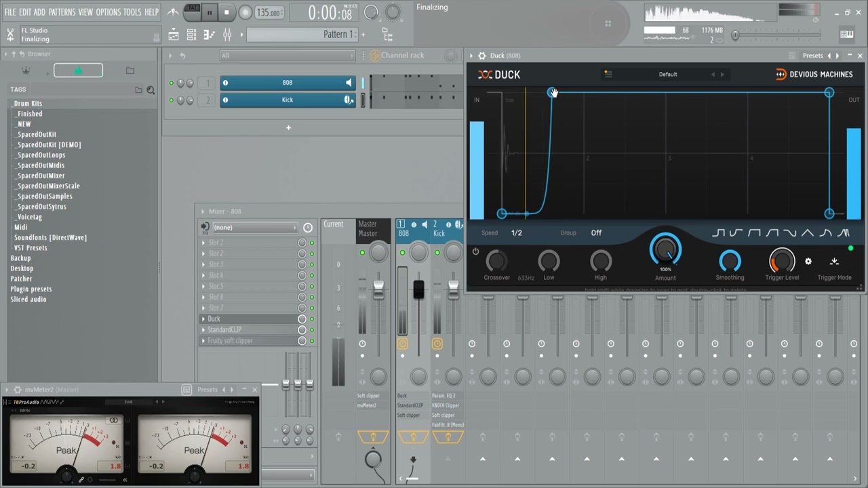Viewport: 868px width, 488px height.
Task: Arm the record button
Action: (x=245, y=12)
